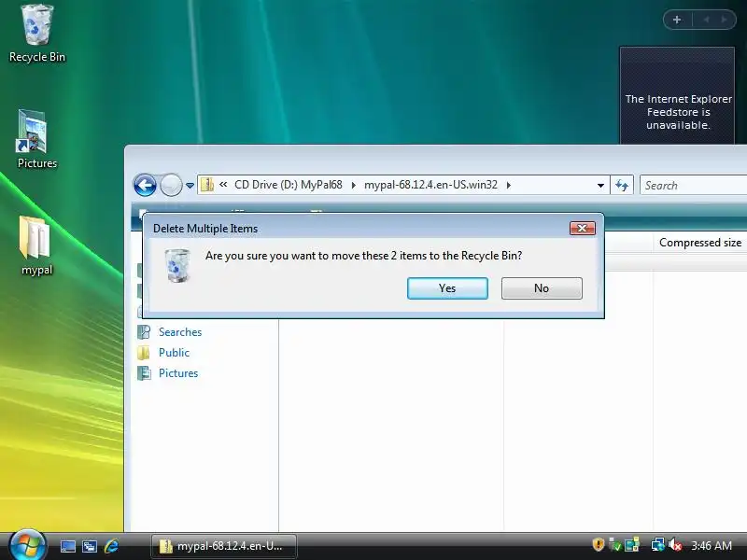Click the Safely Remove Hardware tray icon
This screenshot has width=747, height=560.
[615, 545]
